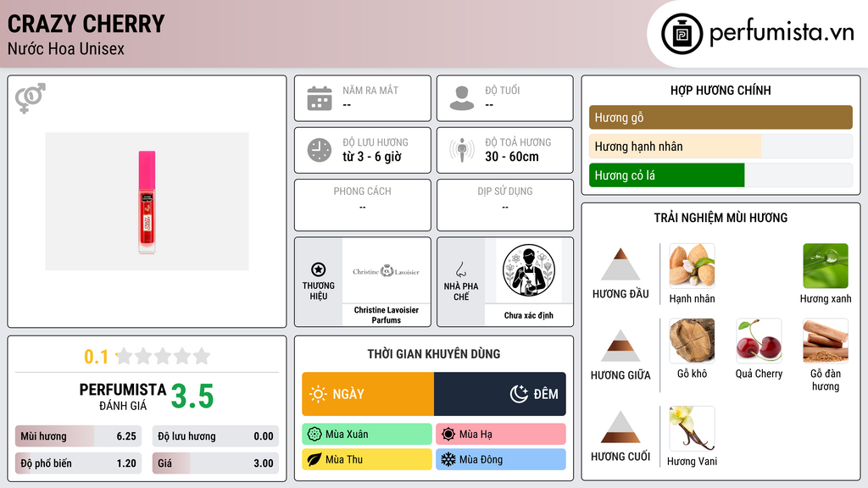The height and width of the screenshot is (488, 868).
Task: Click the clock icon for Độ lưu hương
Action: pos(320,150)
